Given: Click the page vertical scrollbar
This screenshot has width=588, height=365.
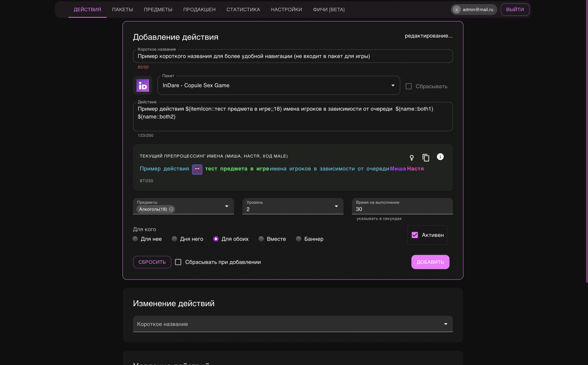Looking at the screenshot, I should [586, 141].
